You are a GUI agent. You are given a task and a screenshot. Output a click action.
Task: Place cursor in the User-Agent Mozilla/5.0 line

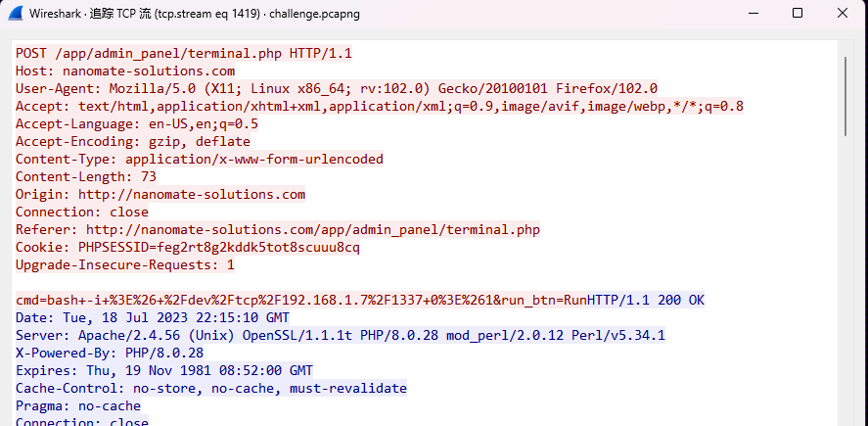337,89
